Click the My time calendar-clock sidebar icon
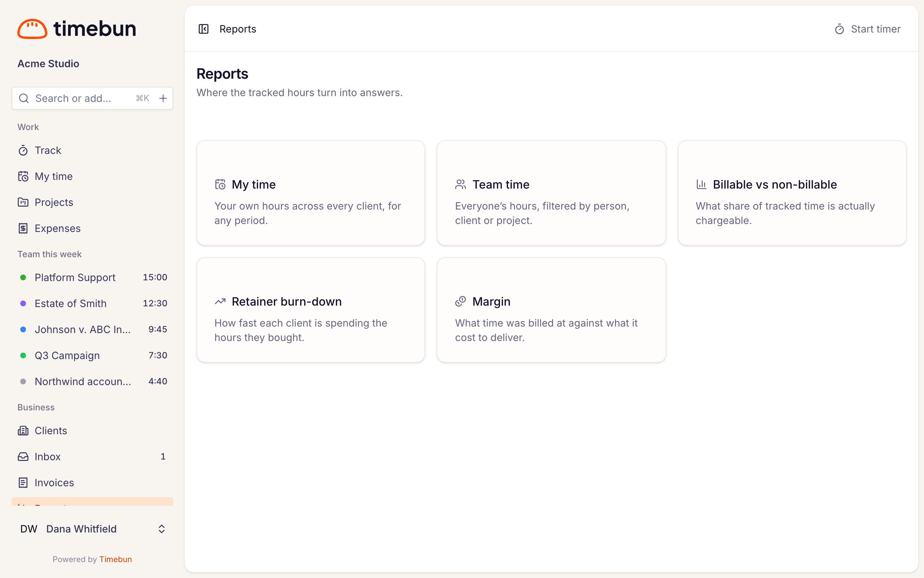Image resolution: width=924 pixels, height=578 pixels. (x=23, y=176)
